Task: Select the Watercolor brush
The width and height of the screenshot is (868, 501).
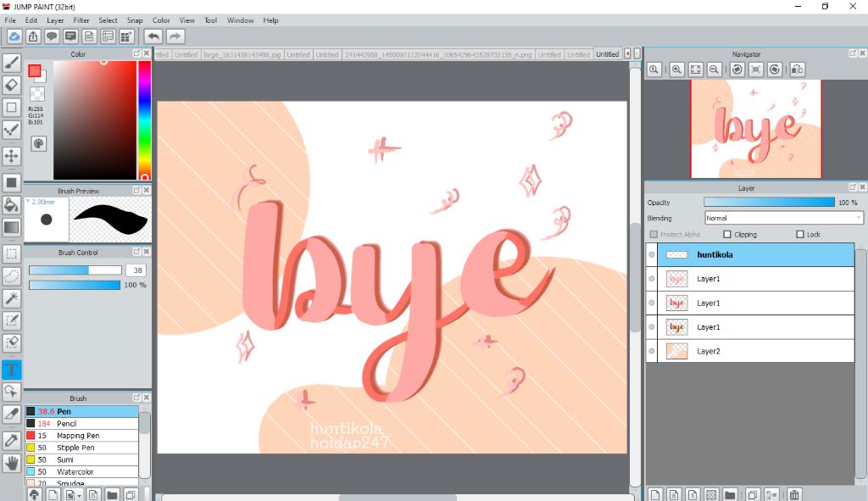Action: (81, 472)
